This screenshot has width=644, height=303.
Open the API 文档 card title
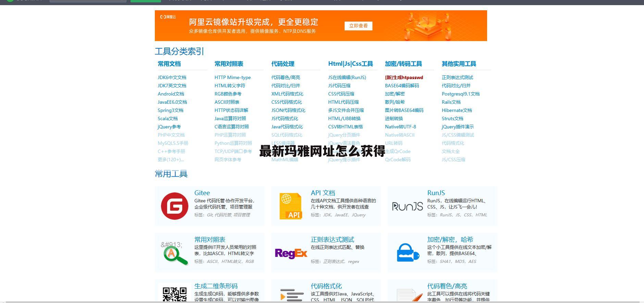[x=323, y=193]
